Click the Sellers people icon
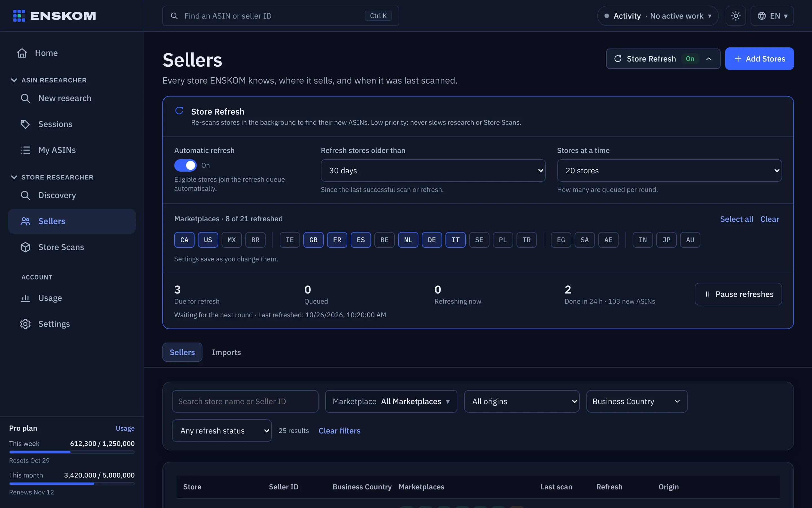This screenshot has width=812, height=508. [x=25, y=221]
